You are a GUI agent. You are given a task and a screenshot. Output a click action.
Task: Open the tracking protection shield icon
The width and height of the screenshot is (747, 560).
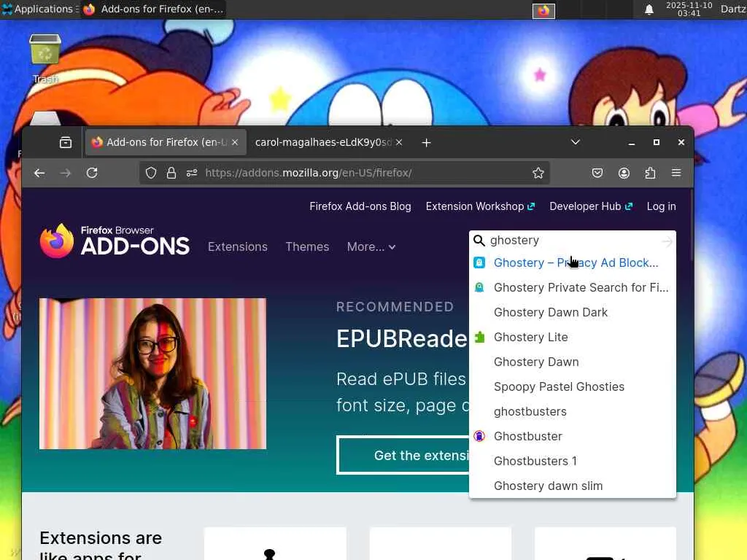[x=151, y=173]
